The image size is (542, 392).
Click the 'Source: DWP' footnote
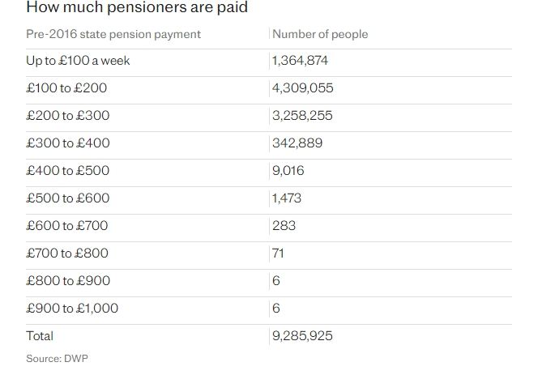[57, 359]
